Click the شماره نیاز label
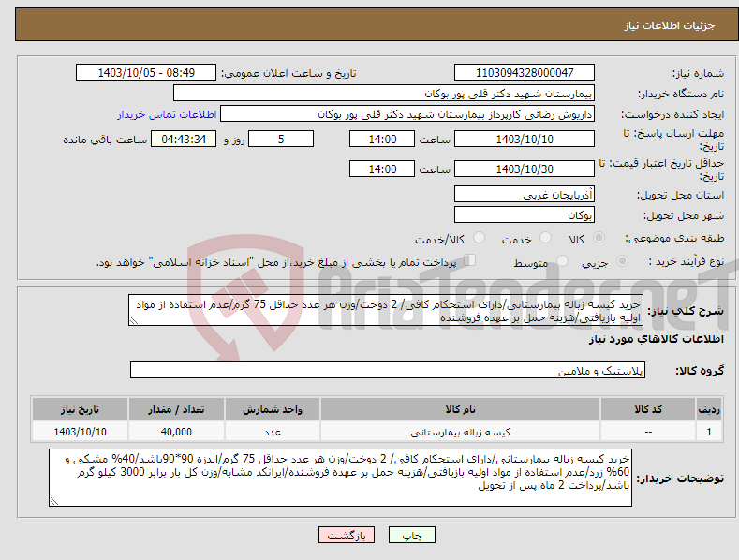The width and height of the screenshot is (739, 560). [x=698, y=74]
